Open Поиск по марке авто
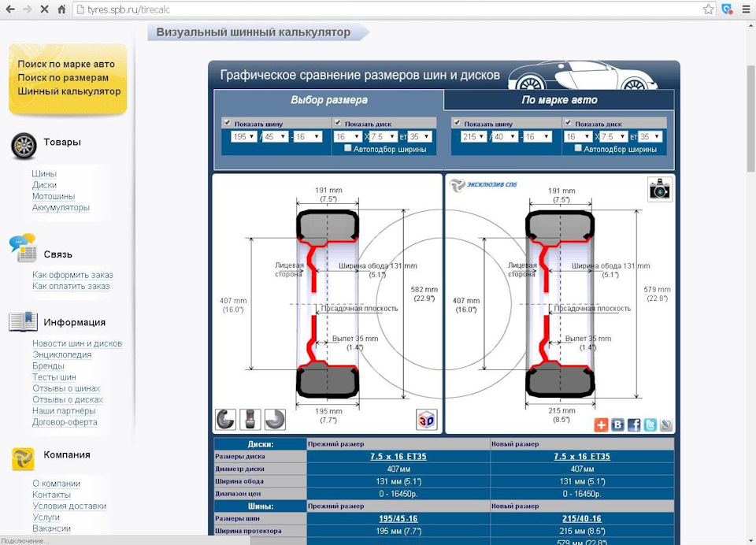The width and height of the screenshot is (756, 545). tap(66, 64)
